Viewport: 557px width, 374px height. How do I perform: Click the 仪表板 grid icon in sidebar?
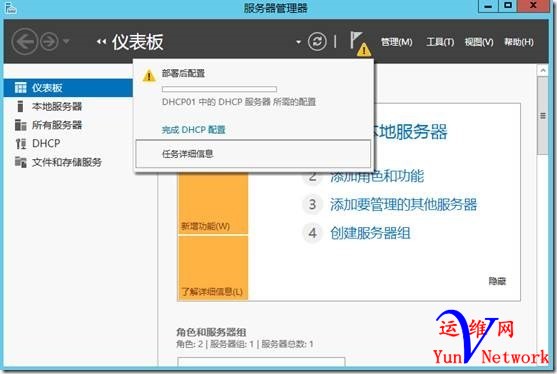(21, 88)
